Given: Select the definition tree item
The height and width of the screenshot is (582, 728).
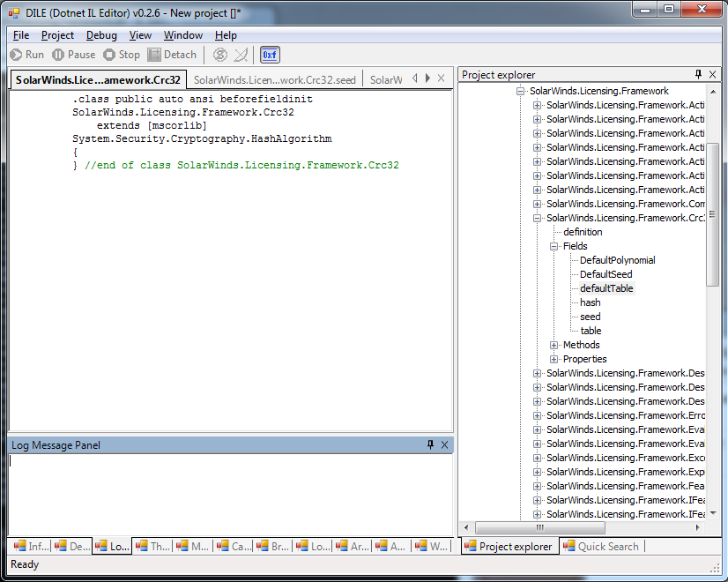Looking at the screenshot, I should click(583, 232).
